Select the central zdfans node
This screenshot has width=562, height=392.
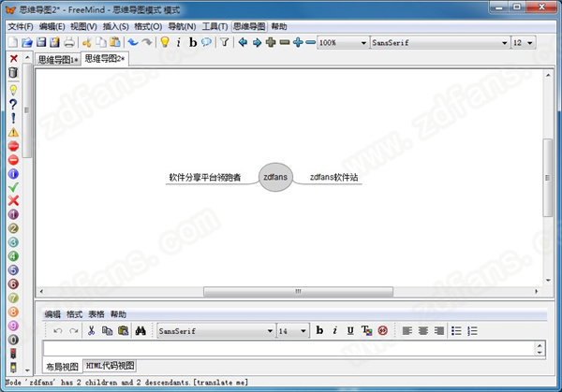tap(275, 177)
